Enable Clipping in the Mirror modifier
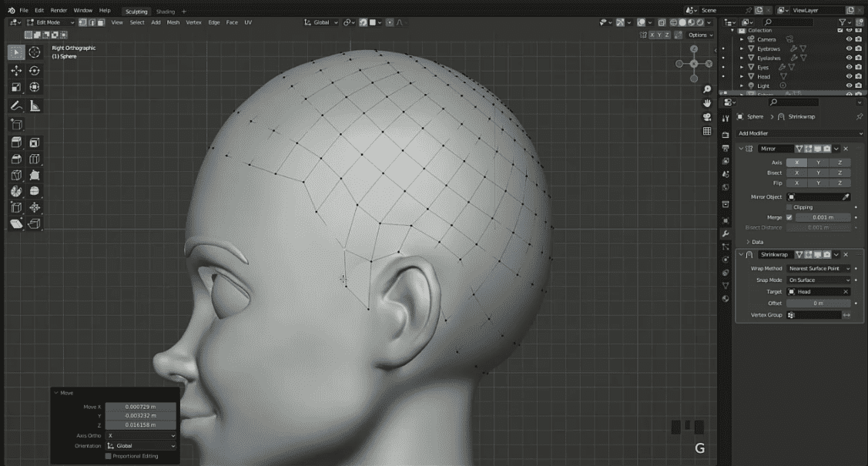Viewport: 868px width, 466px height. [788, 206]
